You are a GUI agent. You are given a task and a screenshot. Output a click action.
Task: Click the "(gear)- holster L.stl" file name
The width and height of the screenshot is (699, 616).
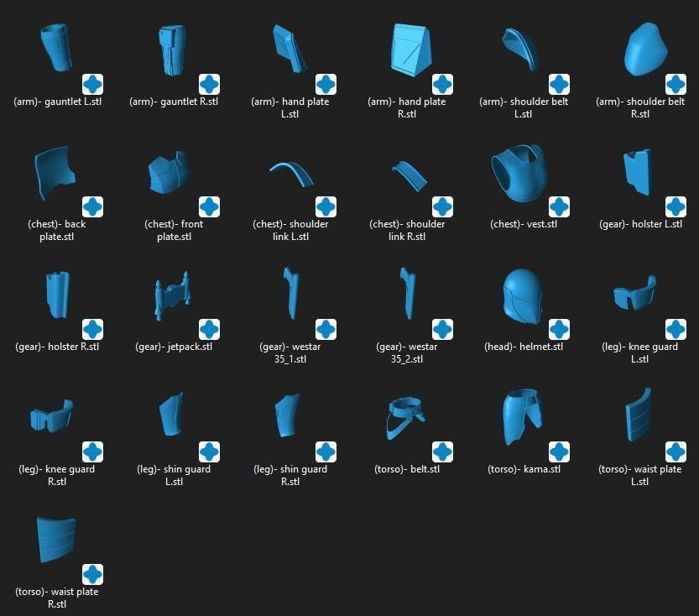640,224
